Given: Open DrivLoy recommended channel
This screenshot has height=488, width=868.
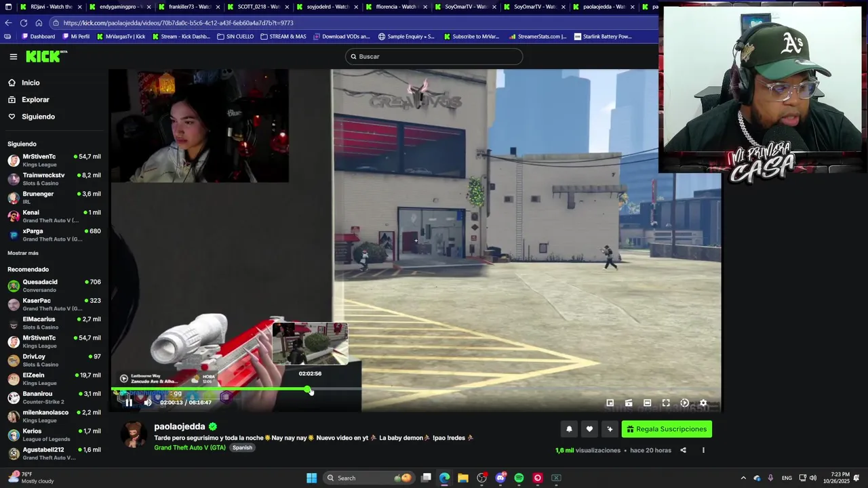Looking at the screenshot, I should 54,360.
